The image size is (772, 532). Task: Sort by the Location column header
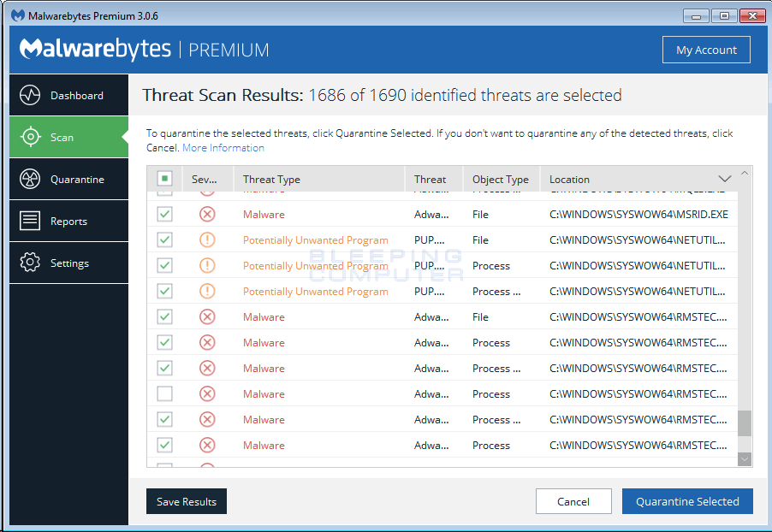click(x=638, y=179)
